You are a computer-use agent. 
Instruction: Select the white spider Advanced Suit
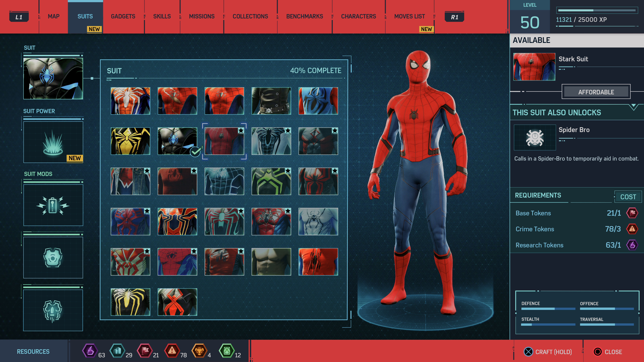point(130,101)
